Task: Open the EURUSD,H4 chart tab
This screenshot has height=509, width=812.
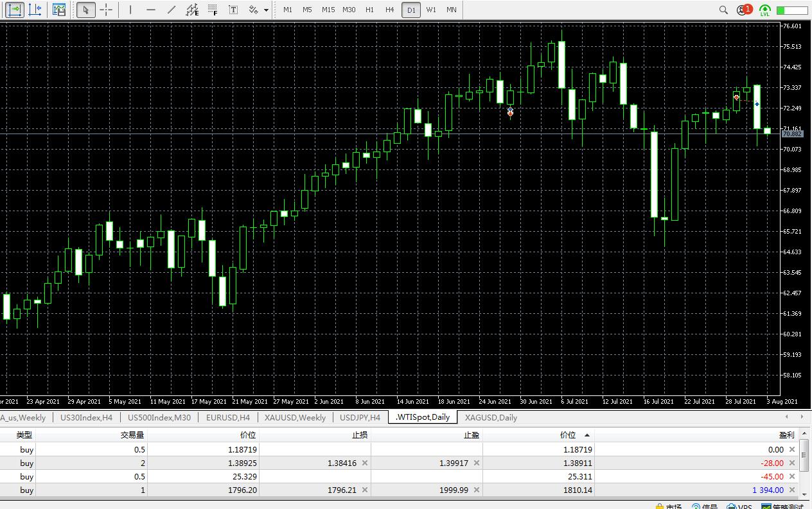Action: 227,417
